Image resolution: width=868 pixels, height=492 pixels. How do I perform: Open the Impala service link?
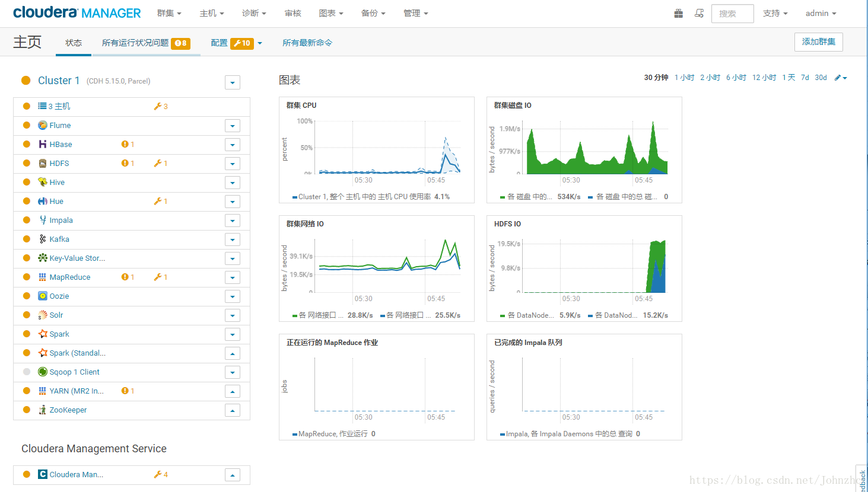click(x=61, y=220)
